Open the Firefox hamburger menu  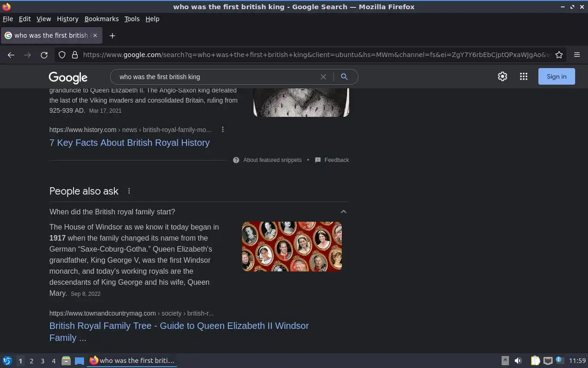(577, 55)
